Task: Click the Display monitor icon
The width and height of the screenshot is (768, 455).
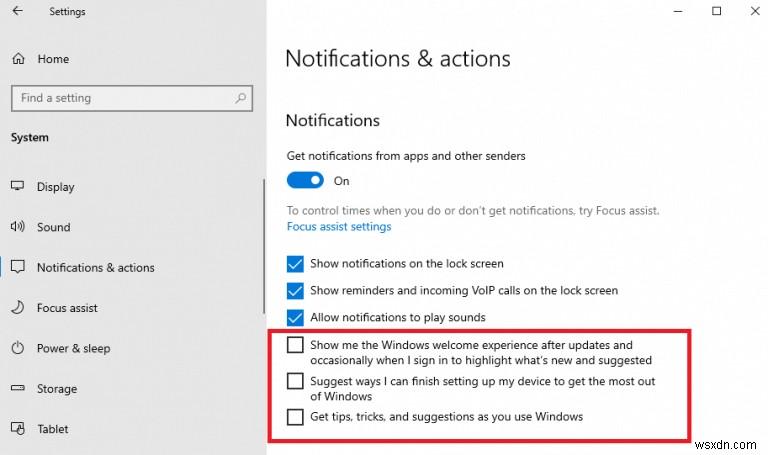Action: [x=18, y=186]
